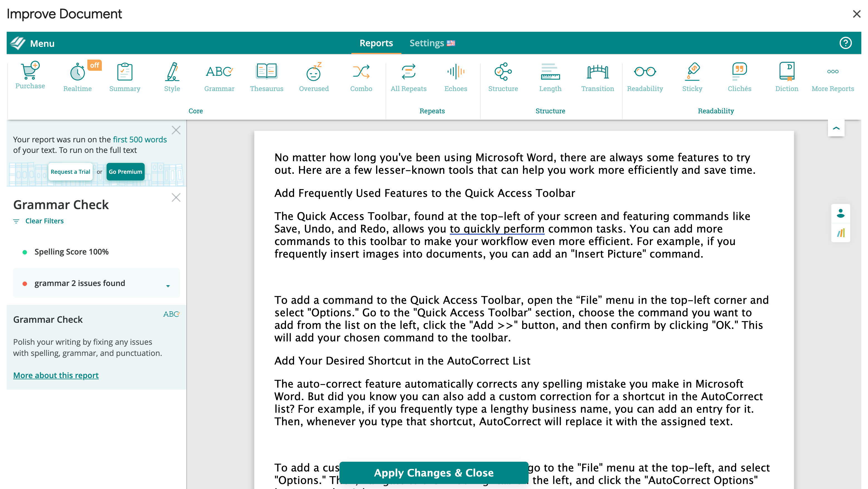The image size is (868, 489).
Task: Click Go Premium upgrade button
Action: click(x=125, y=172)
